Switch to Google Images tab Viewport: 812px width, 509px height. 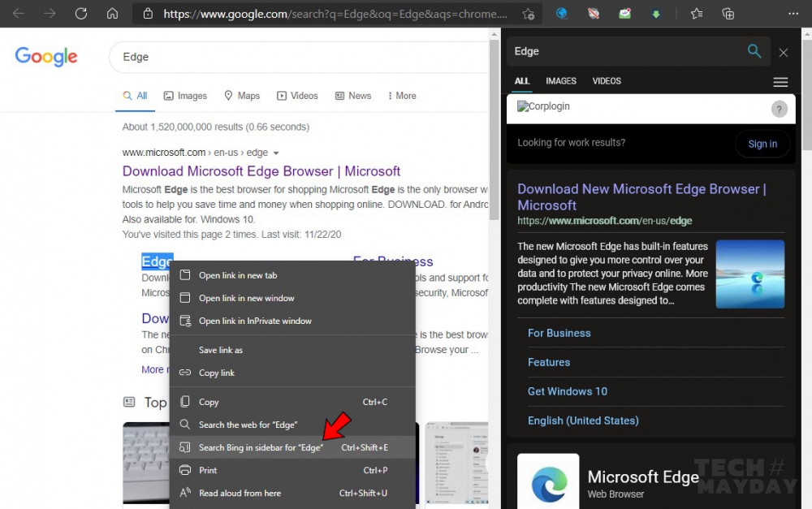pyautogui.click(x=185, y=96)
